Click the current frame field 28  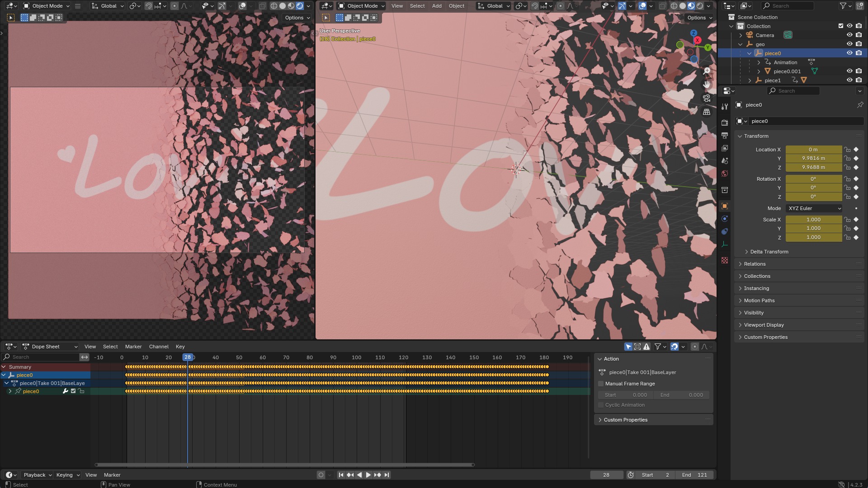pos(606,475)
